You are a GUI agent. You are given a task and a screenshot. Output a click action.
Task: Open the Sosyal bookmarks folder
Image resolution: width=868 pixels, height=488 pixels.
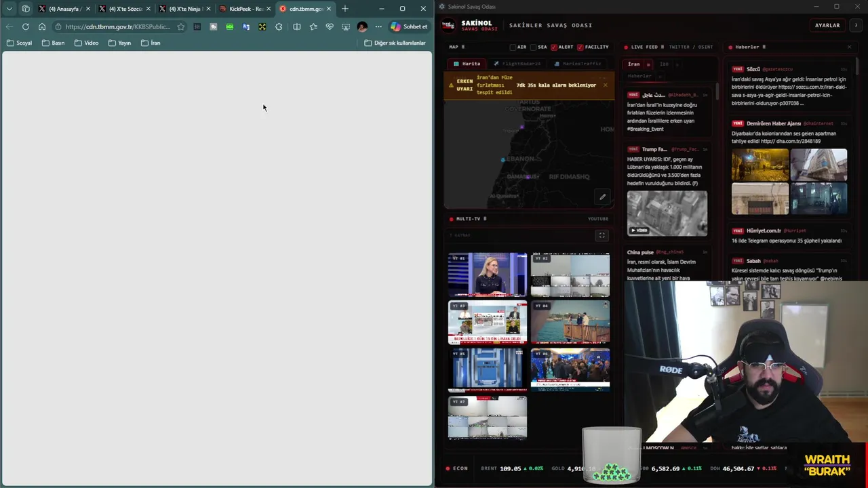(x=19, y=43)
